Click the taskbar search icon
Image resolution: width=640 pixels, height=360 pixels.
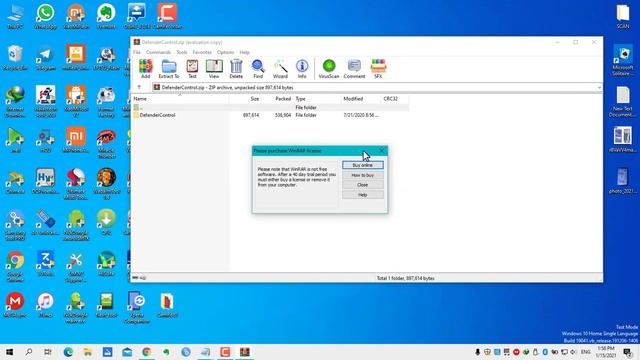tap(29, 352)
